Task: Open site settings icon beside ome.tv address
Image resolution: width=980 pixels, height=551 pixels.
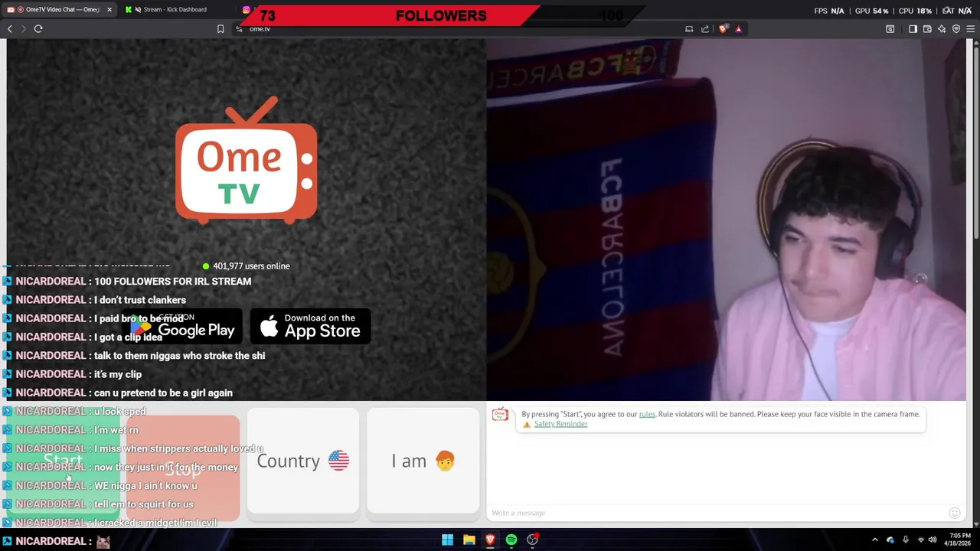Action: (240, 29)
